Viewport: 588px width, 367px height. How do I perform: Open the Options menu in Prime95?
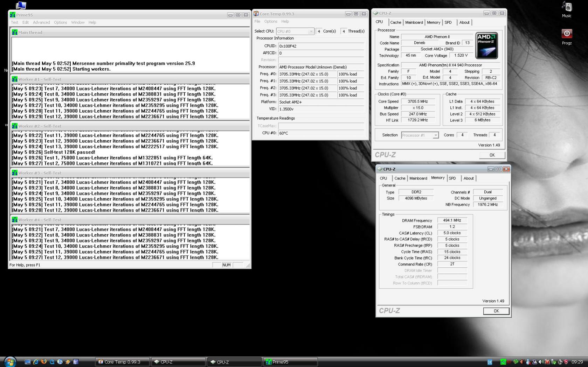tap(60, 22)
